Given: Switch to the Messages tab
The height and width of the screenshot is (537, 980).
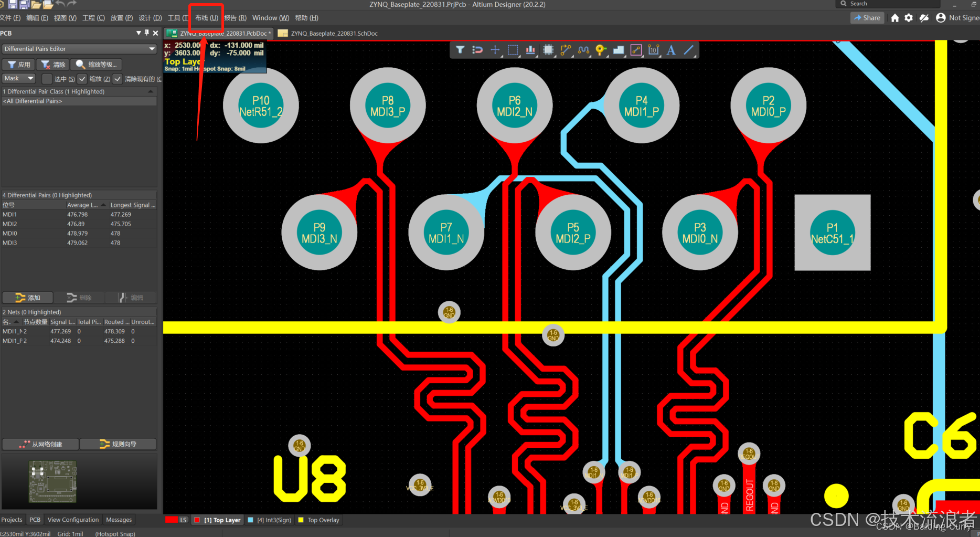Looking at the screenshot, I should pos(119,520).
